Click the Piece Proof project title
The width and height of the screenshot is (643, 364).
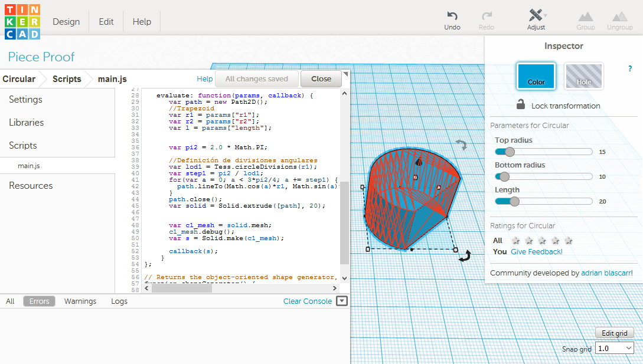click(x=41, y=57)
